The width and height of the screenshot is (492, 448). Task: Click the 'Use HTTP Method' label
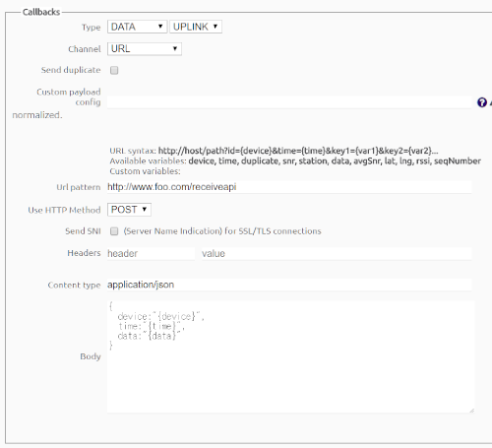coord(64,210)
